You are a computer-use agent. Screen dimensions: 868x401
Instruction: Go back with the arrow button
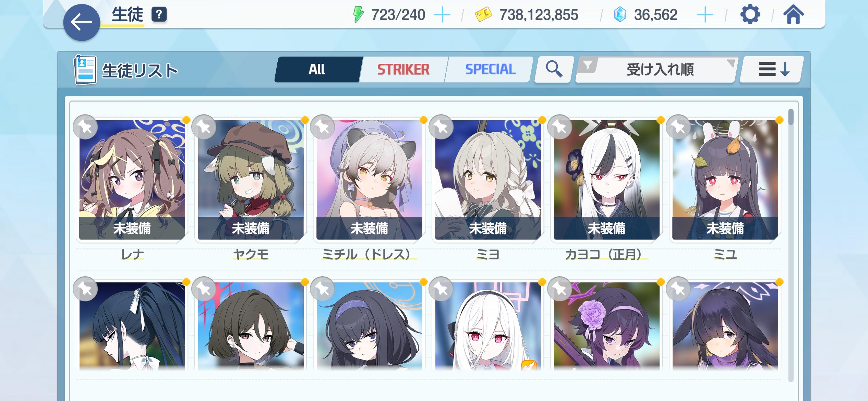click(82, 23)
